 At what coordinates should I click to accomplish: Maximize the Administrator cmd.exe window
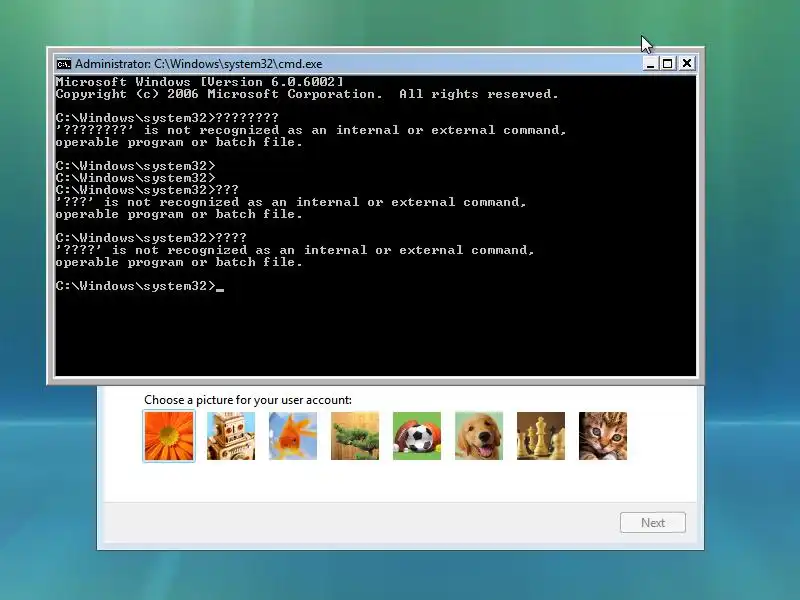point(667,63)
